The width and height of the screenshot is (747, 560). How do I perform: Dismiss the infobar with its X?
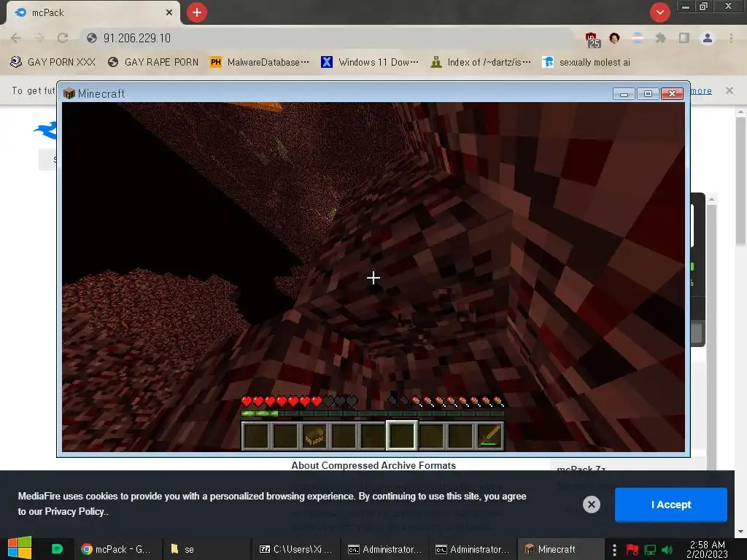729,90
